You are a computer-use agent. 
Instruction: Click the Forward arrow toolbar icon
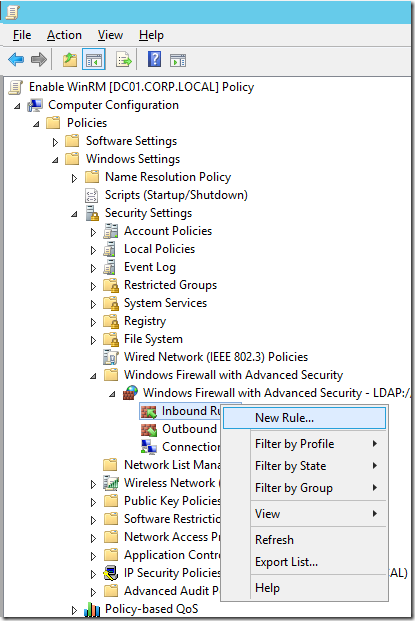coord(39,60)
